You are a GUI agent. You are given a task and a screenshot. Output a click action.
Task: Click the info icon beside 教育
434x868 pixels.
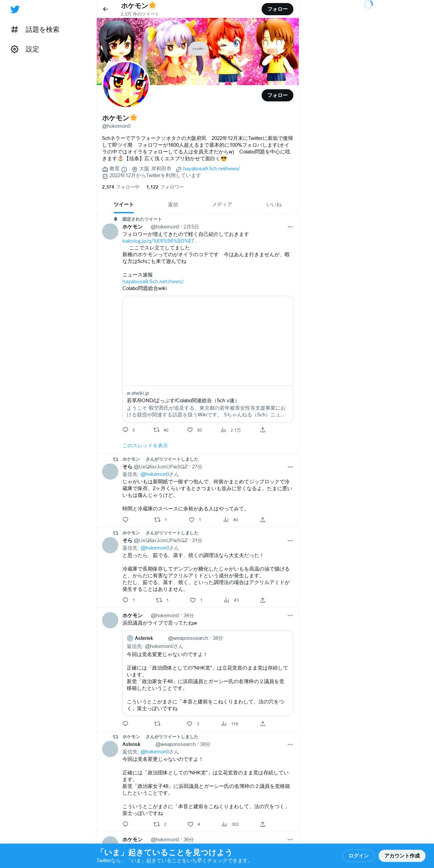pyautogui.click(x=124, y=169)
